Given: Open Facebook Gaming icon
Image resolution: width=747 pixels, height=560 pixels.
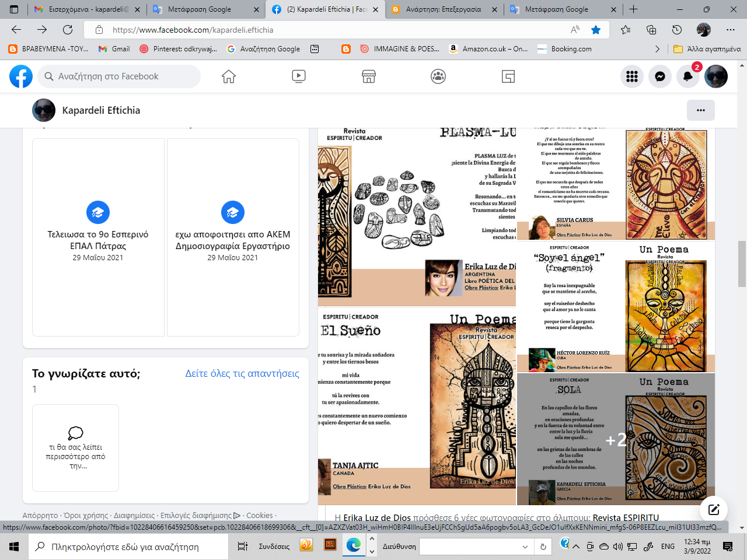Looking at the screenshot, I should pyautogui.click(x=508, y=76).
